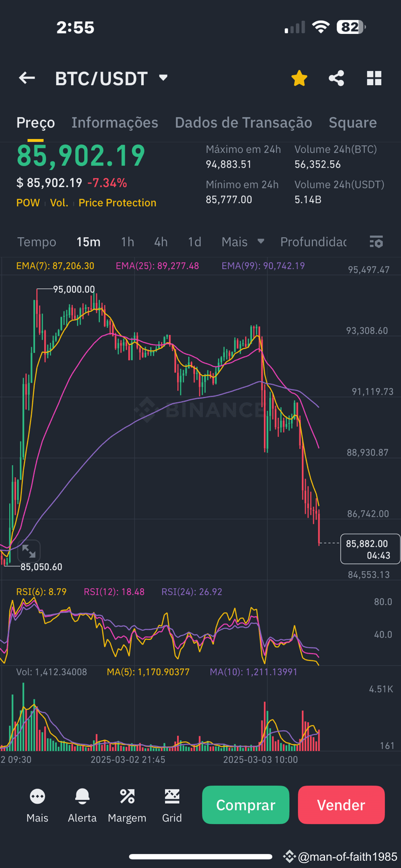Screen dimensions: 401x868
Task: Open the Grid trading icon
Action: (x=172, y=805)
